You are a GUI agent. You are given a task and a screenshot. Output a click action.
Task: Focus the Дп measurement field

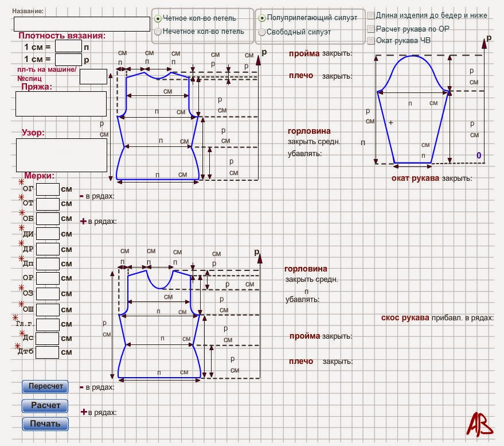[48, 263]
